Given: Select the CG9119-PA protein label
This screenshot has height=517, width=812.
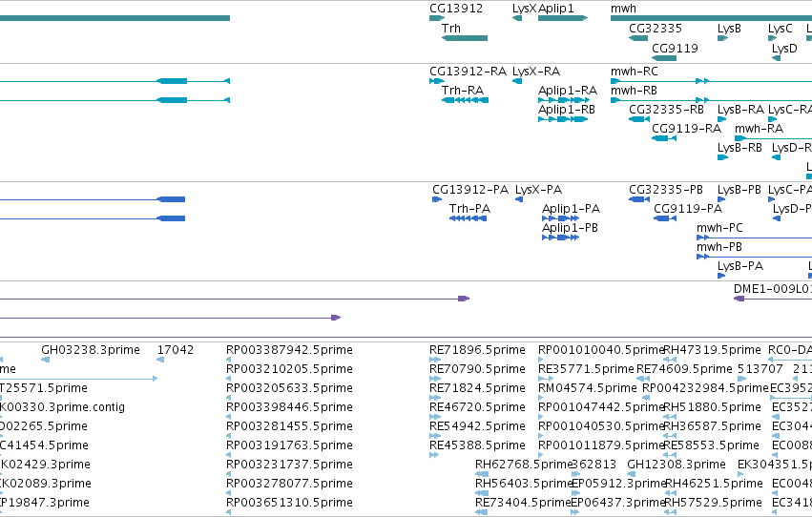Looking at the screenshot, I should (688, 209).
